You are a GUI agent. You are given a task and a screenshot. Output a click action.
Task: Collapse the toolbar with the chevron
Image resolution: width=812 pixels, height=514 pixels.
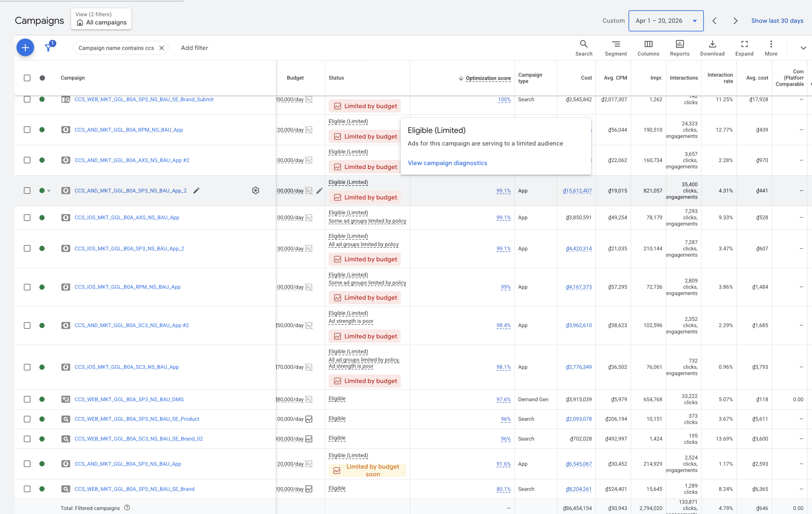click(x=803, y=48)
